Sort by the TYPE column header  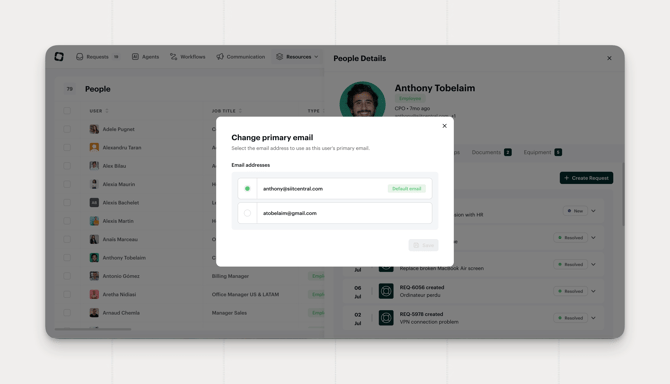315,111
